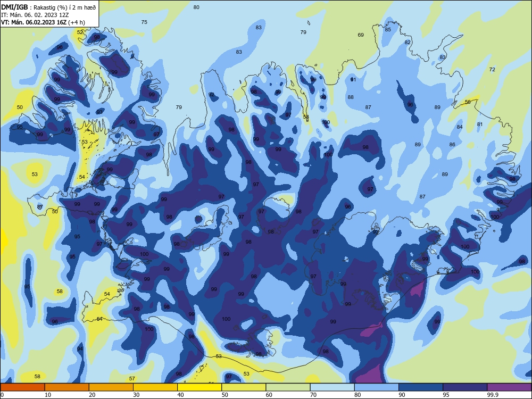Click the 'VT: Mán. 06.02.2023 16Z (+4 h)' line
Screen dimensions: 532x399
click(x=43, y=22)
